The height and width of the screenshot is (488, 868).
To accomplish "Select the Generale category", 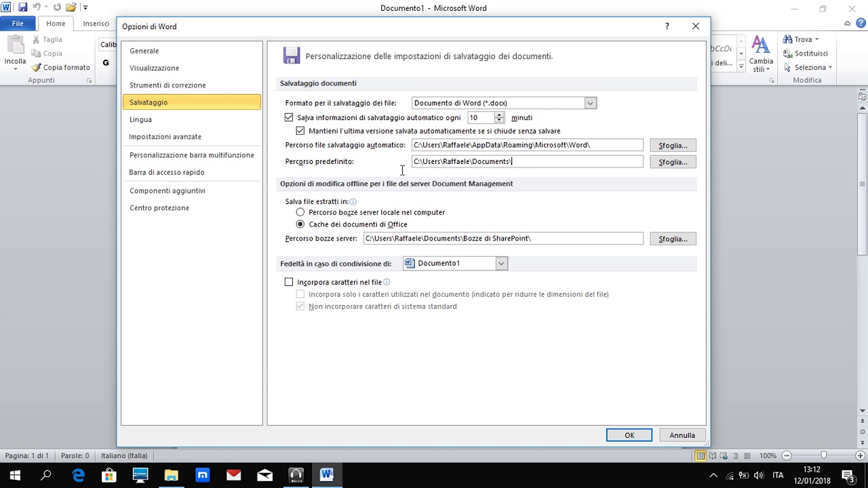I will point(191,51).
